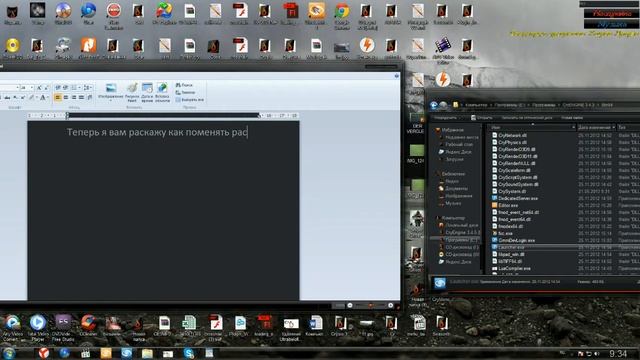The image size is (640, 360).
Task: Open the font size dropdown in WordPad
Action: coord(32,88)
